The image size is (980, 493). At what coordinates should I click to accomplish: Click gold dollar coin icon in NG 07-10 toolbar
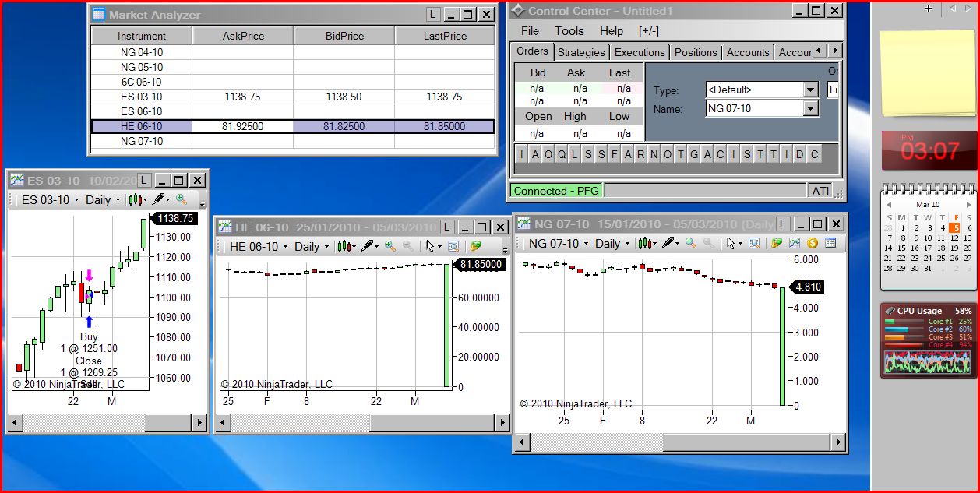(x=813, y=243)
